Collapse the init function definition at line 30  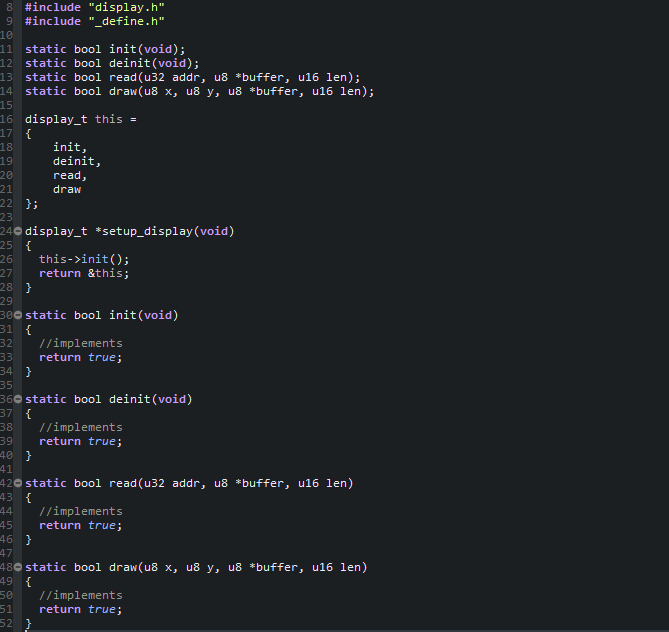pos(18,315)
